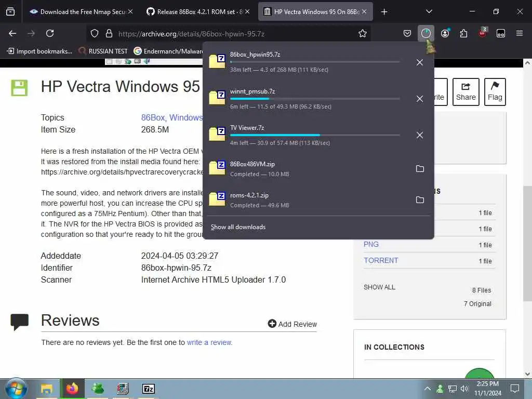Reload the current page
Screen dimensions: 532x399
pos(50,33)
